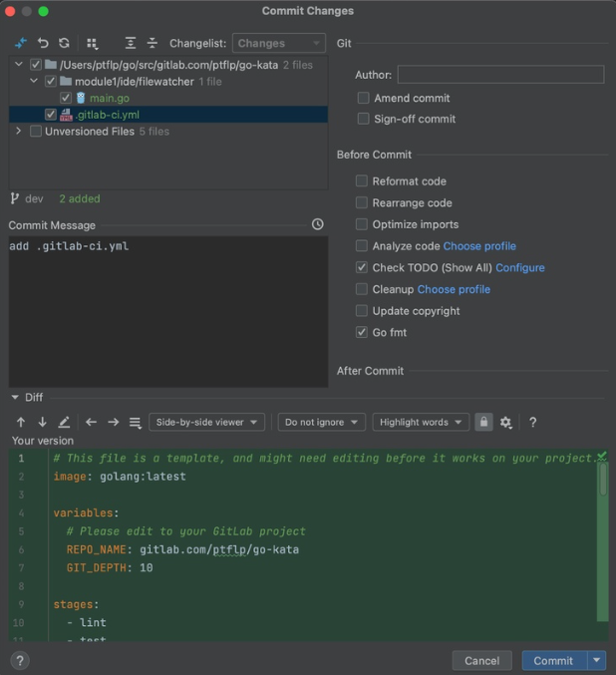The image size is (616, 675).
Task: Click the Rollback (undo arrow) icon
Action: click(43, 44)
